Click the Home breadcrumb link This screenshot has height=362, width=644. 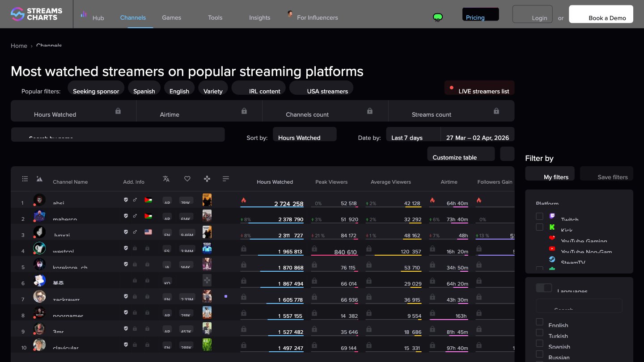pyautogui.click(x=19, y=46)
